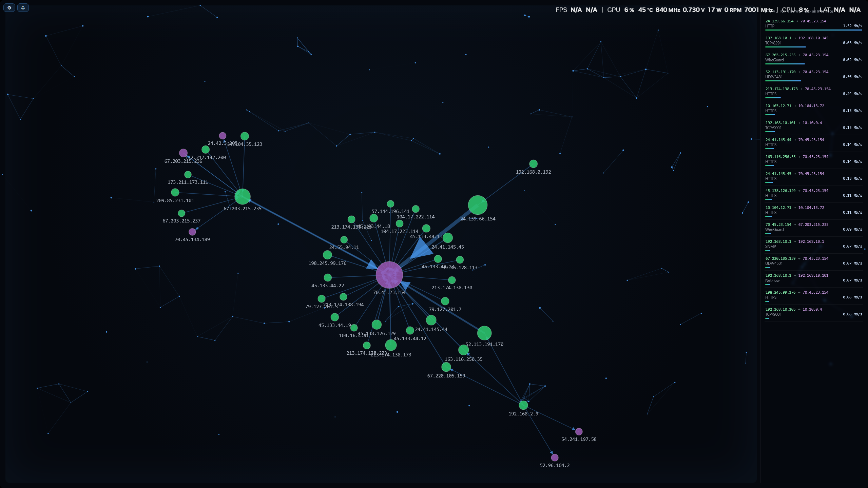The width and height of the screenshot is (868, 488).
Task: Click the 17 W power draw readout
Action: (714, 10)
